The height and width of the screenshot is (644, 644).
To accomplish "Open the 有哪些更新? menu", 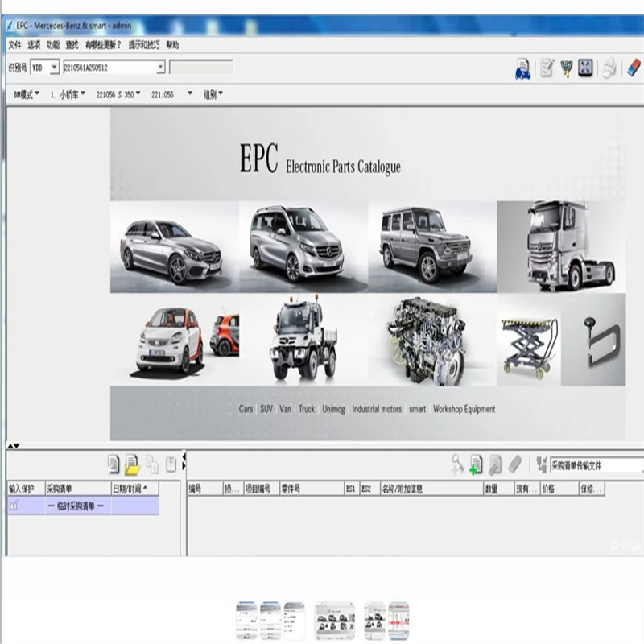I will pyautogui.click(x=103, y=45).
